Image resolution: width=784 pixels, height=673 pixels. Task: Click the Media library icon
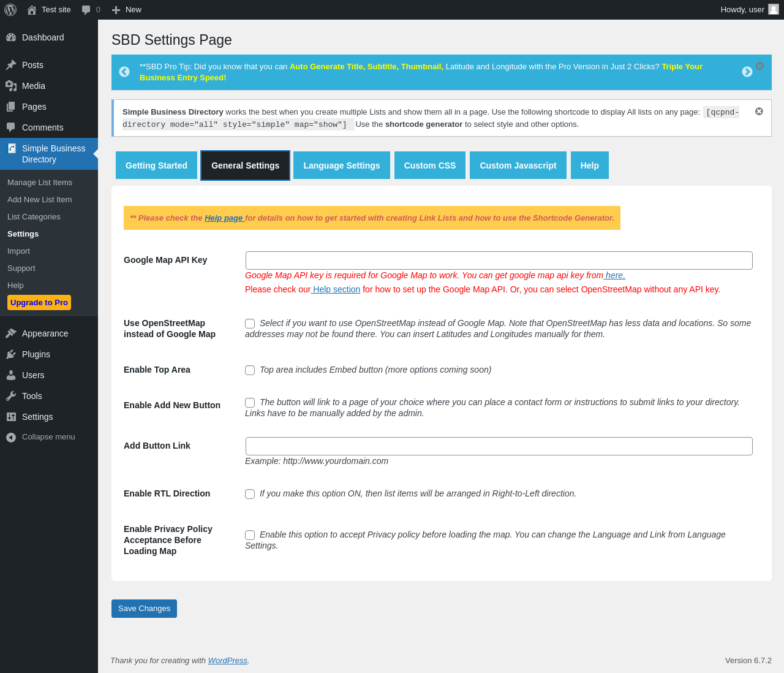11,86
